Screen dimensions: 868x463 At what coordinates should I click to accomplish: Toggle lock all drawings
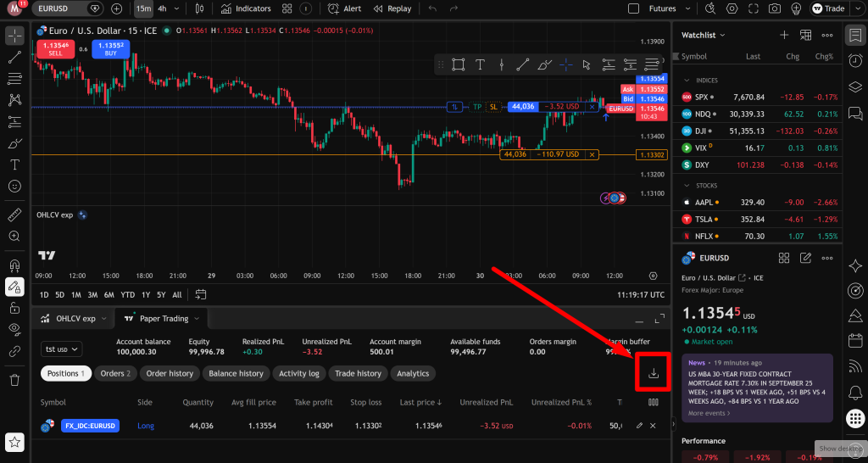coord(15,309)
